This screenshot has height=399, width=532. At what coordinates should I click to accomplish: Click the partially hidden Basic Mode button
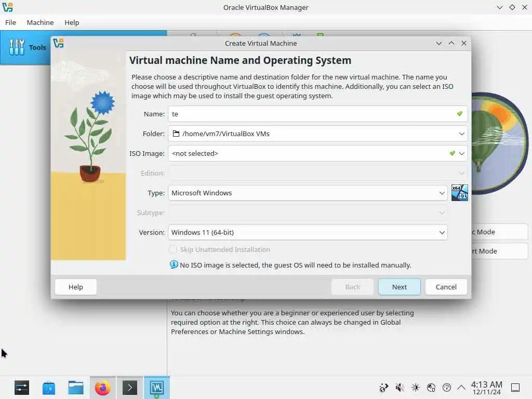(x=499, y=232)
